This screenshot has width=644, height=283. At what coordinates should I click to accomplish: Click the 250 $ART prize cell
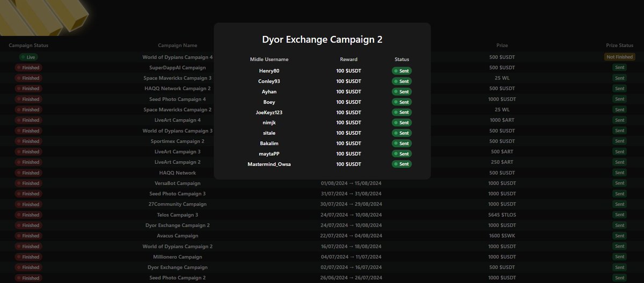pyautogui.click(x=502, y=162)
